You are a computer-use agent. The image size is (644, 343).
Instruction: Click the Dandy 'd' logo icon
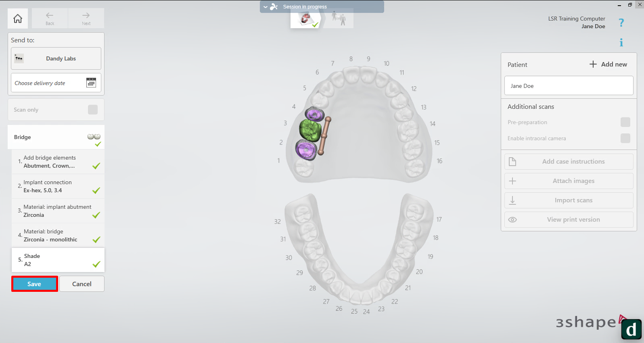631,329
